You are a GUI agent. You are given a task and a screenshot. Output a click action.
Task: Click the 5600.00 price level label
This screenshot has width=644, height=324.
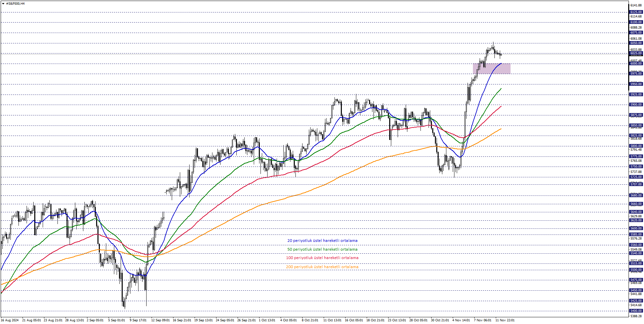(636, 228)
